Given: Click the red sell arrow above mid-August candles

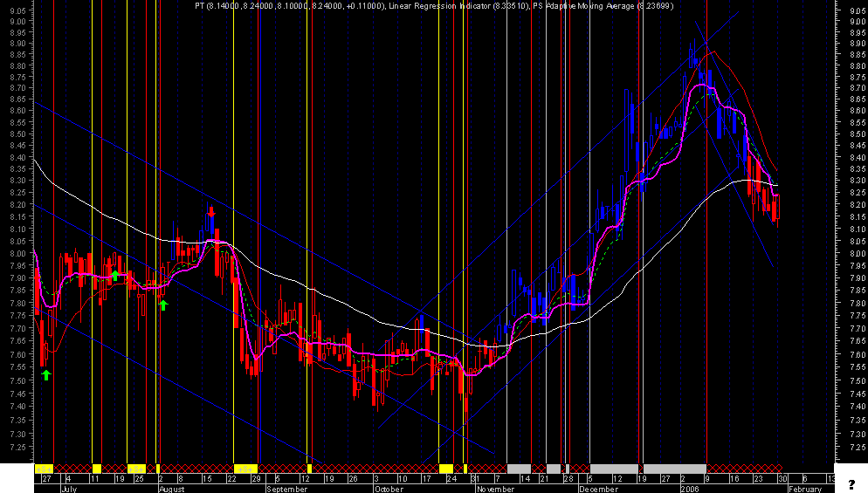Looking at the screenshot, I should coord(211,212).
